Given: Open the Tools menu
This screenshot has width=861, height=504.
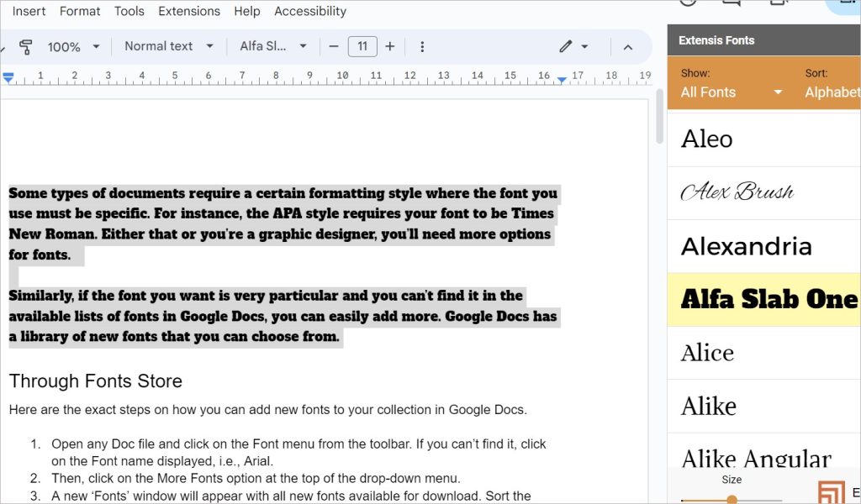Looking at the screenshot, I should [x=129, y=11].
